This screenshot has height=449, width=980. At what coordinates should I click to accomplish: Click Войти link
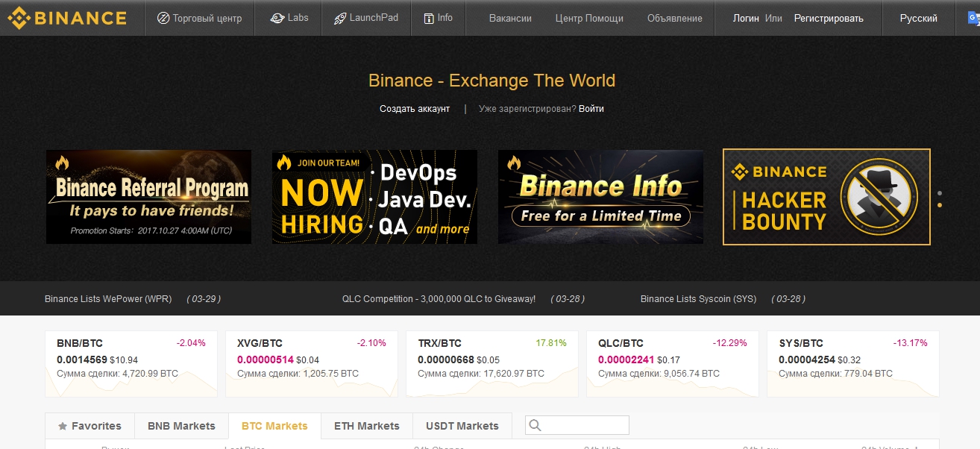click(591, 109)
